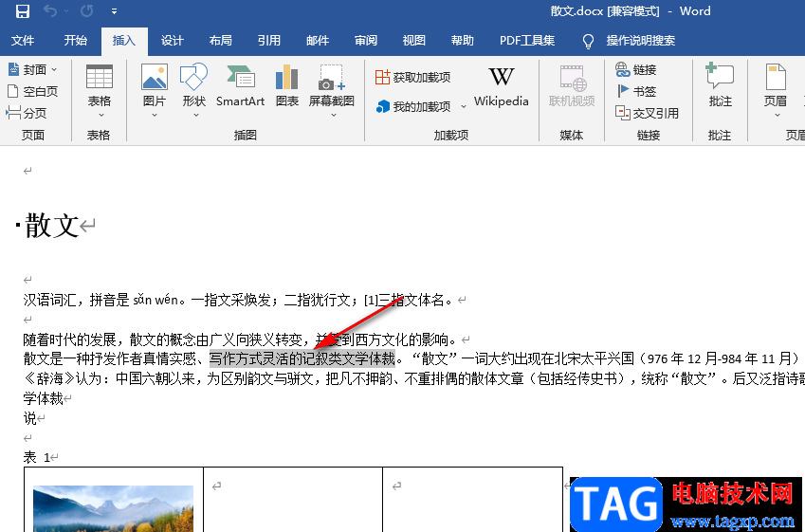Click the line starting 汉语词汇，拼音是

point(240,300)
